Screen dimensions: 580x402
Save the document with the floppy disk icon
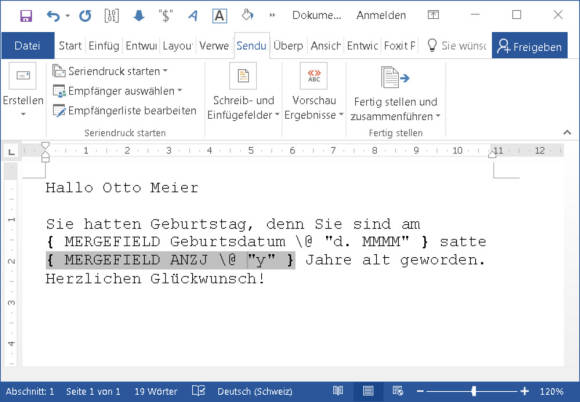click(26, 16)
